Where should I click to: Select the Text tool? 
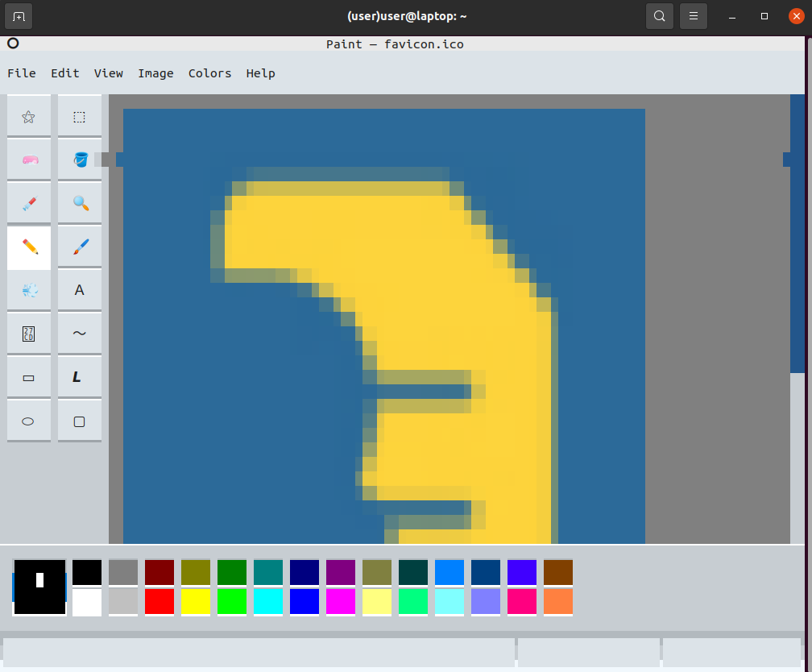(79, 290)
